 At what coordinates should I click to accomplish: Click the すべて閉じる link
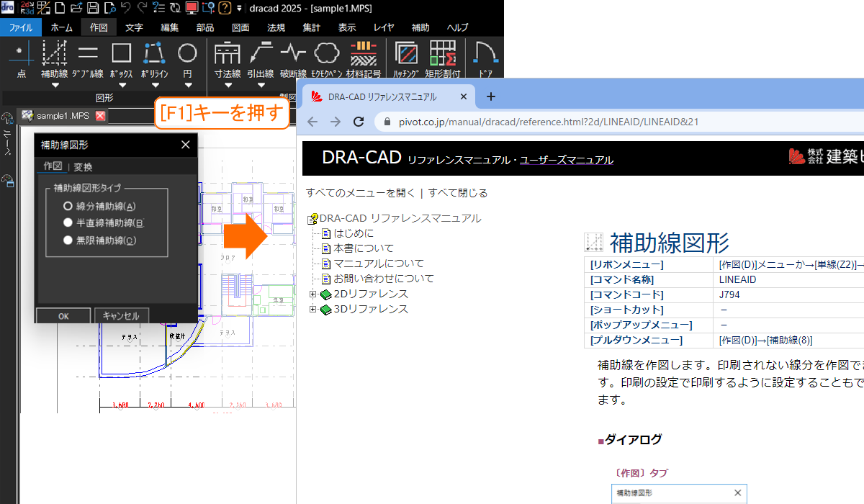click(x=458, y=193)
